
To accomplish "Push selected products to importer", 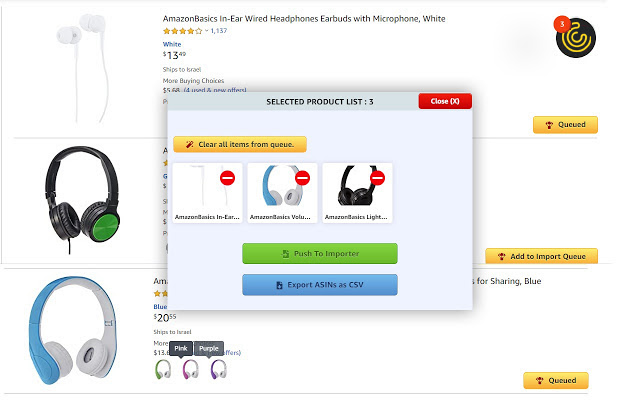I will 319,253.
